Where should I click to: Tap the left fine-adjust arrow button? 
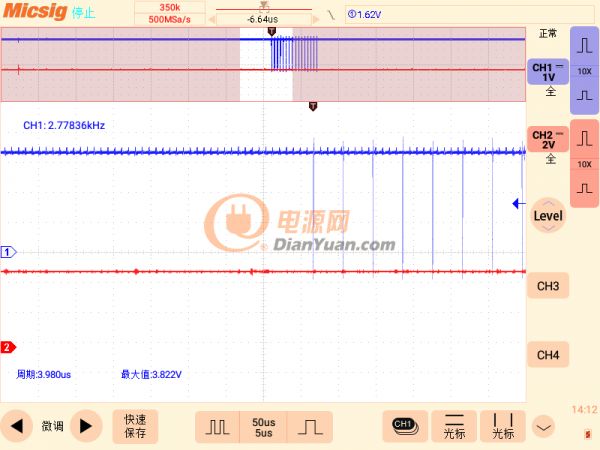16,426
